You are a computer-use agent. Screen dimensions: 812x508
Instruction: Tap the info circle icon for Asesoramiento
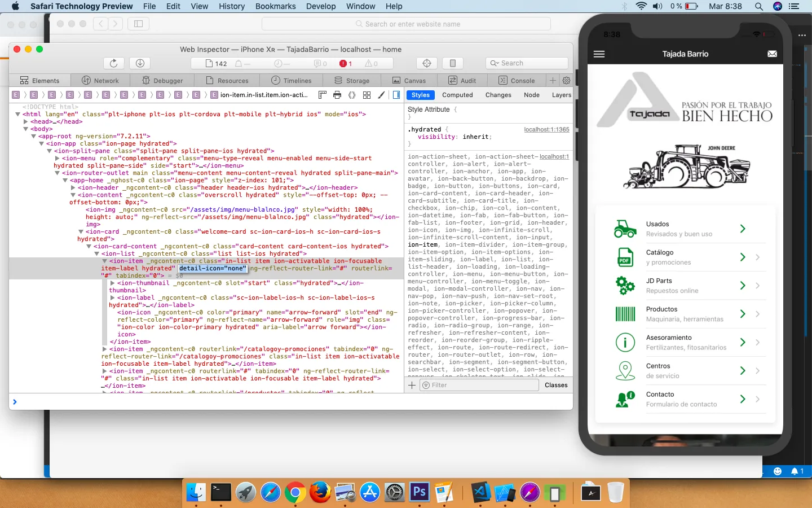(x=625, y=342)
